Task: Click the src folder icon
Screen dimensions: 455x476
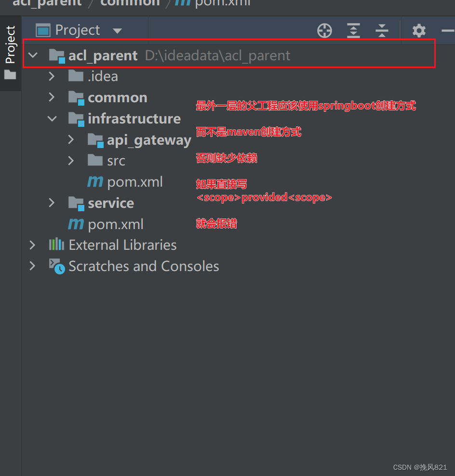Action: click(95, 160)
